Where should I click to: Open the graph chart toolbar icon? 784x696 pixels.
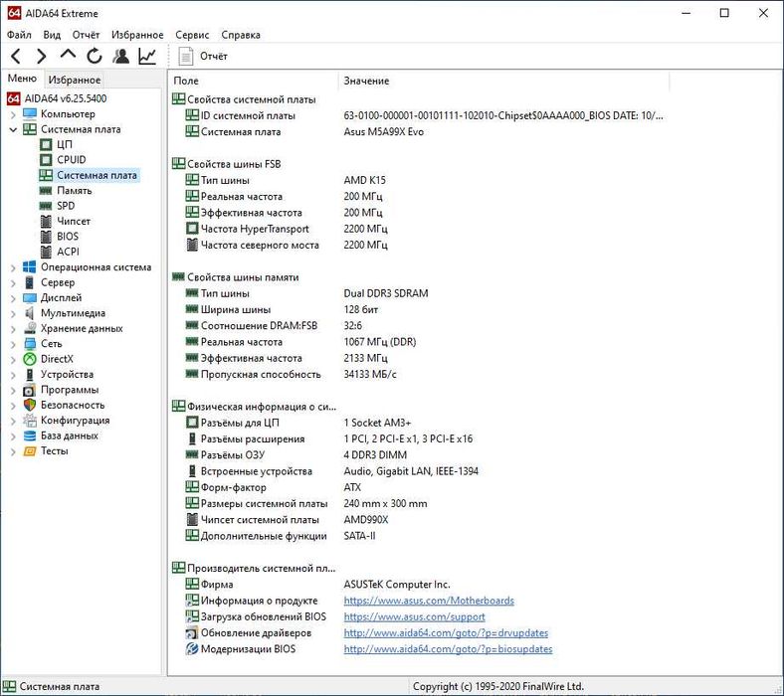pos(147,56)
